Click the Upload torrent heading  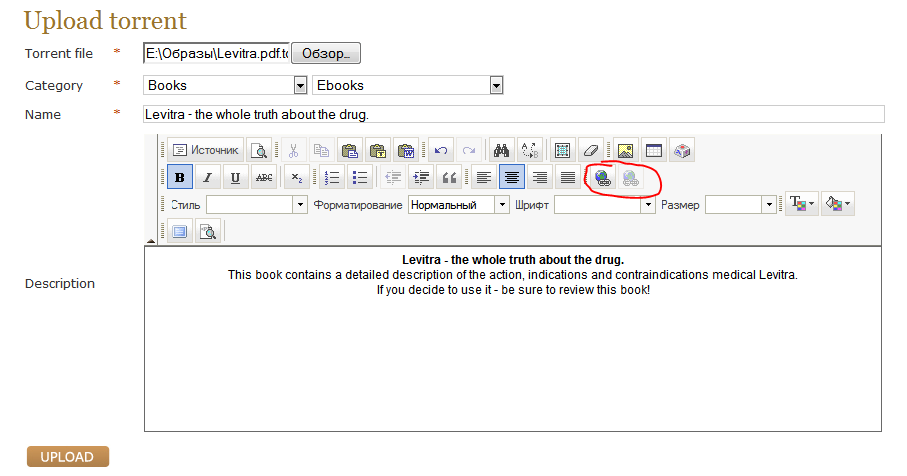point(105,21)
